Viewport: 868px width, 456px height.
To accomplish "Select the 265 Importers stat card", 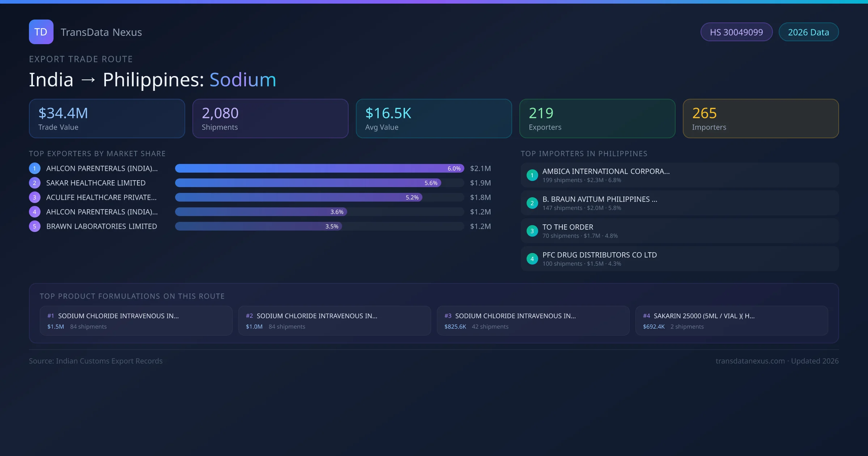I will [761, 119].
